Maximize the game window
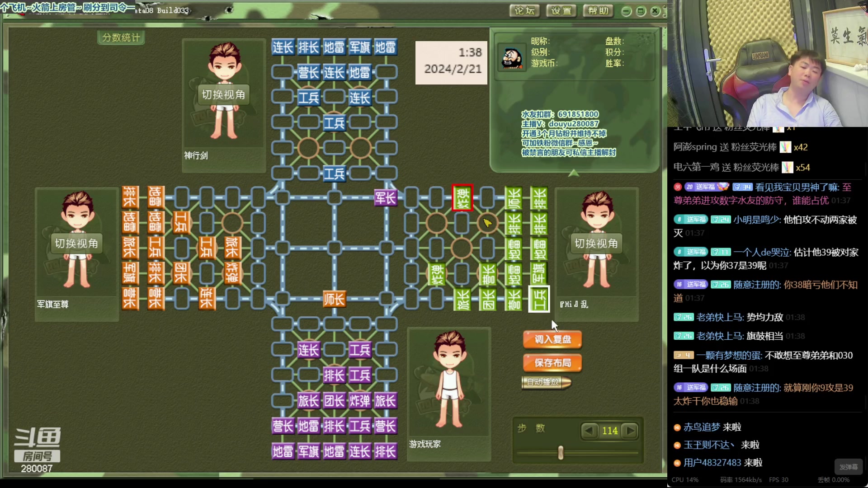The height and width of the screenshot is (488, 868). tap(641, 11)
